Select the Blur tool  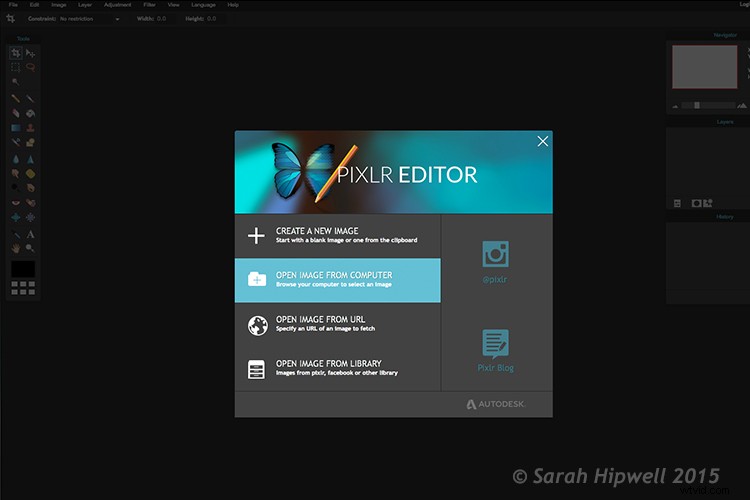16,159
